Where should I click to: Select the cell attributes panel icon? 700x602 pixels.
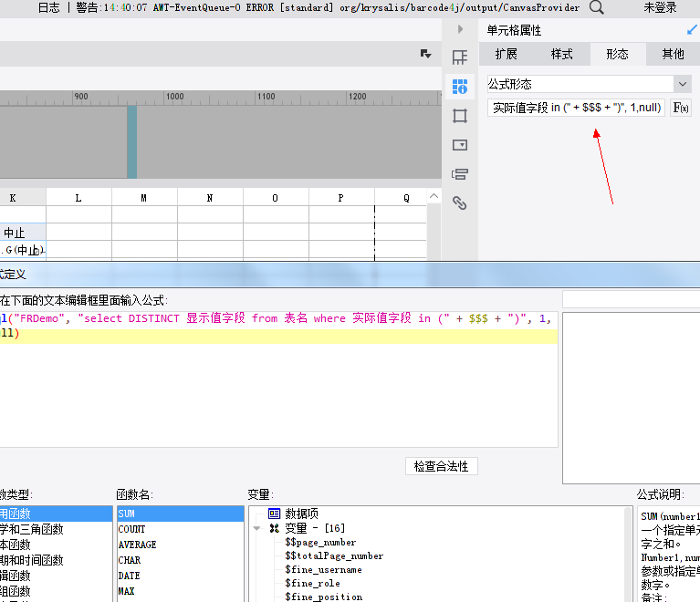(459, 86)
